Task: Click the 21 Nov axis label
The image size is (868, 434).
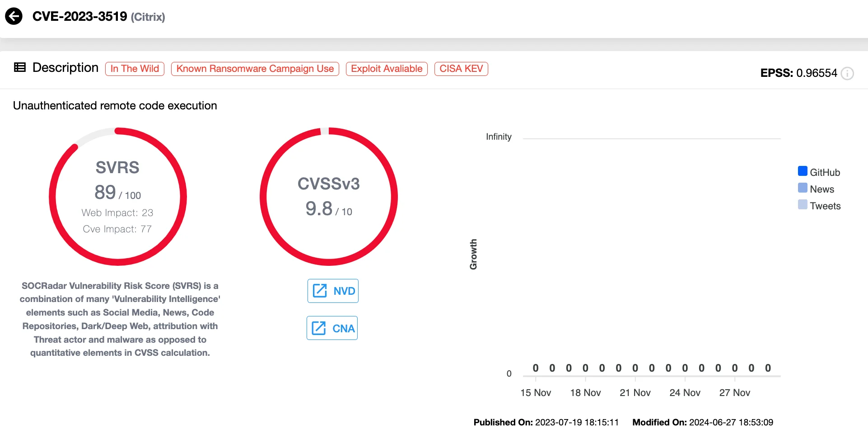Action: pos(635,393)
